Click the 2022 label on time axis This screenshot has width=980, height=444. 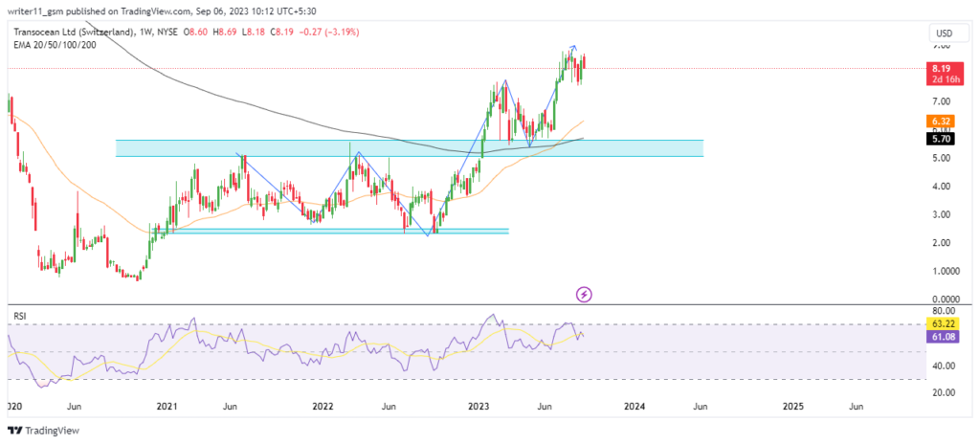pyautogui.click(x=323, y=406)
